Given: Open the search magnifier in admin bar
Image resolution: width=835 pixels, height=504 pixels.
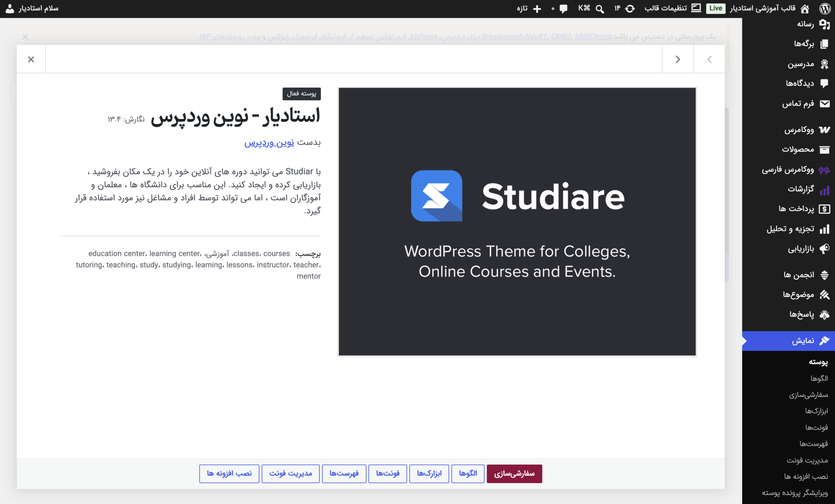Looking at the screenshot, I should (600, 9).
